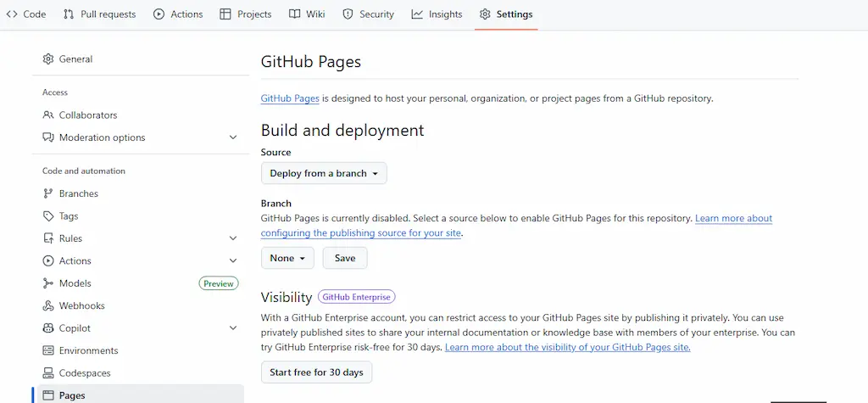Click the Code and automation label
This screenshot has width=868, height=403.
click(x=84, y=171)
